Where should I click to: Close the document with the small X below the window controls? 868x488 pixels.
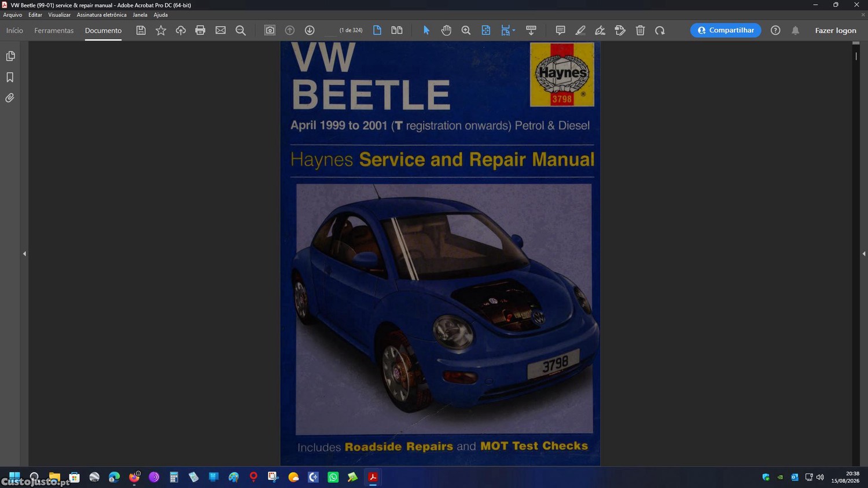(x=863, y=15)
